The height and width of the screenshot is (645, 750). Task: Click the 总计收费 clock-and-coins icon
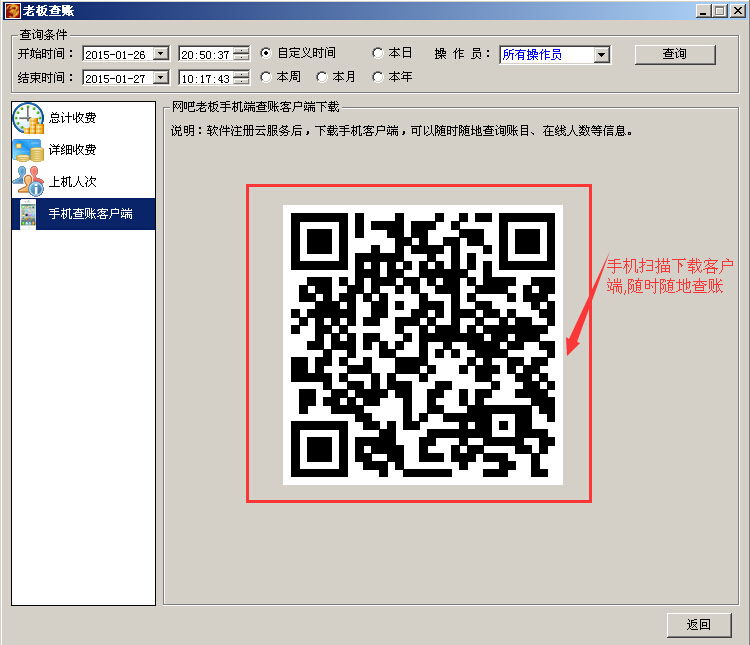pos(28,118)
